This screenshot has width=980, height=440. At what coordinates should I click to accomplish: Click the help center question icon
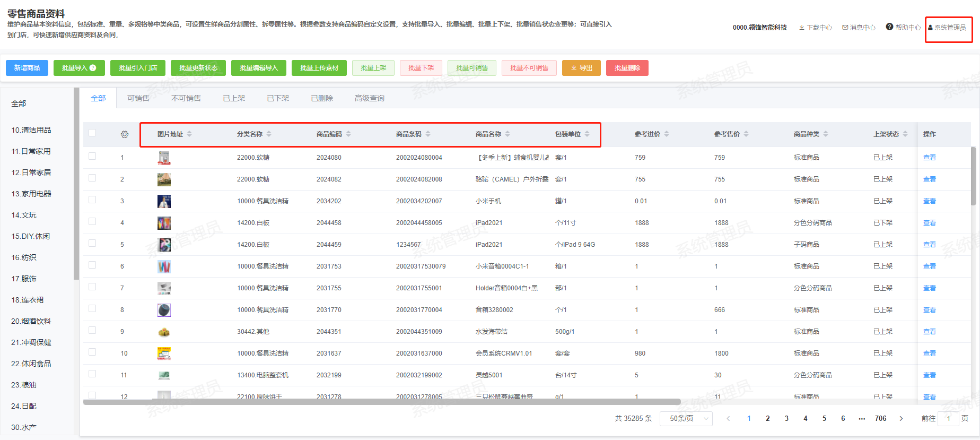[x=889, y=27]
